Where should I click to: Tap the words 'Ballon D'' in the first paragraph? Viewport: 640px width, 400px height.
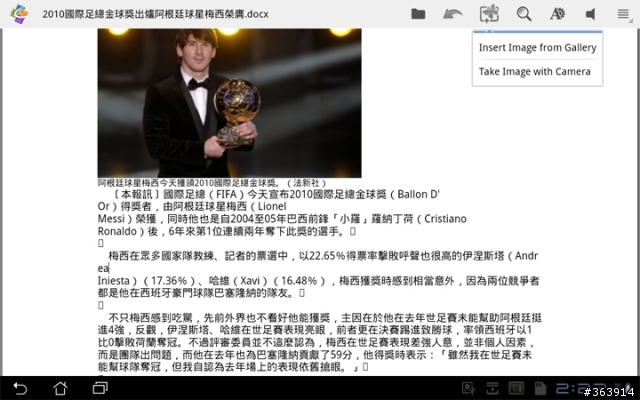click(418, 194)
